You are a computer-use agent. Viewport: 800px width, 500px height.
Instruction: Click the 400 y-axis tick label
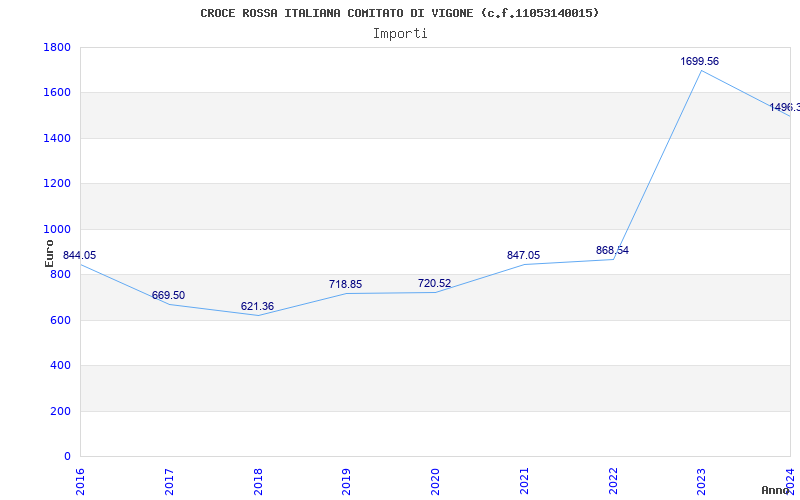coord(61,366)
